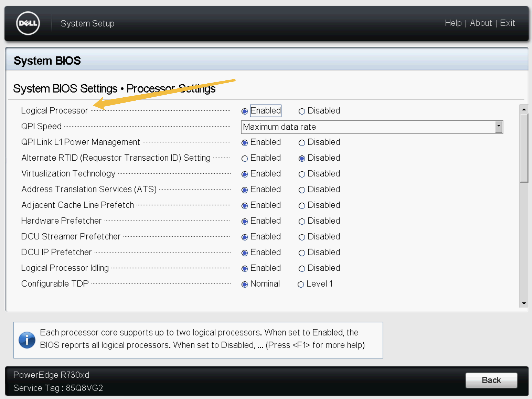The height and width of the screenshot is (399, 532).
Task: Click the blue information icon
Action: coord(27,340)
